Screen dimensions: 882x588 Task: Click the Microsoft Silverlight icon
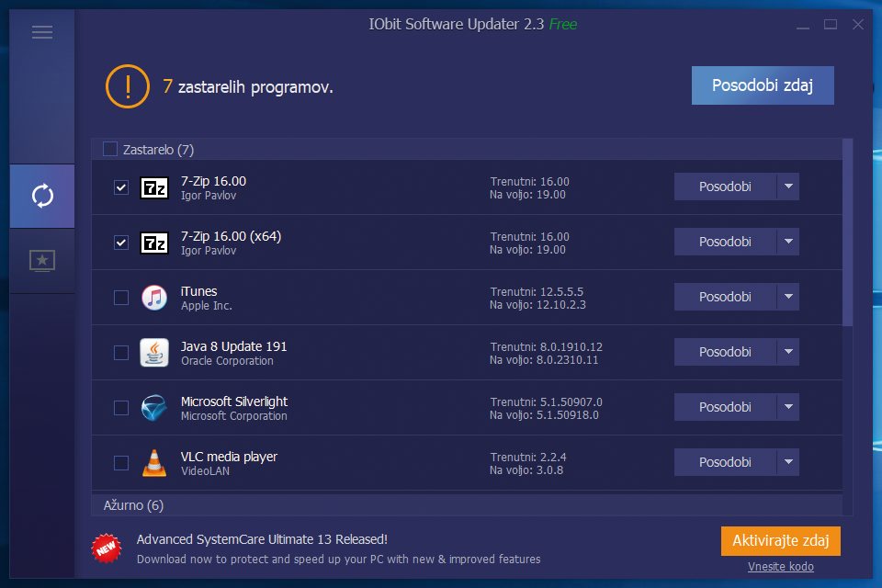(x=154, y=407)
